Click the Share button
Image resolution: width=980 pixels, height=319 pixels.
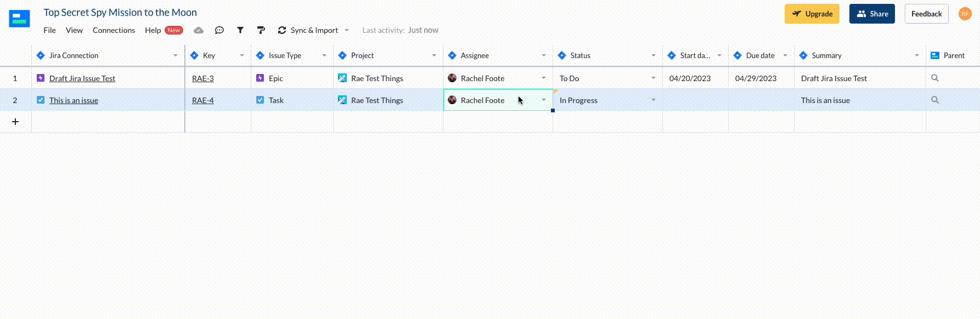872,14
